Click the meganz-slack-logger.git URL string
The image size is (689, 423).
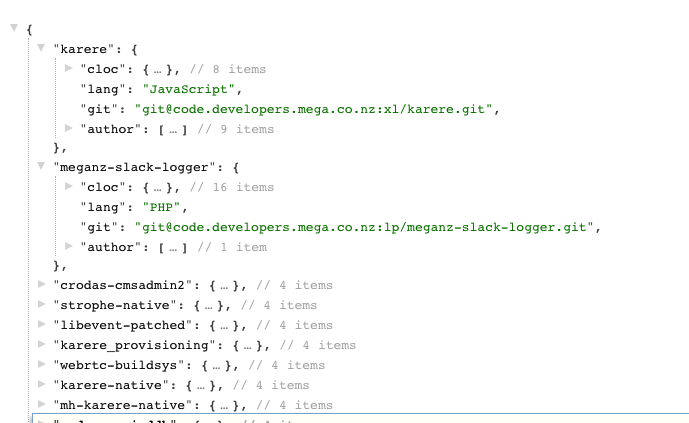coord(364,228)
